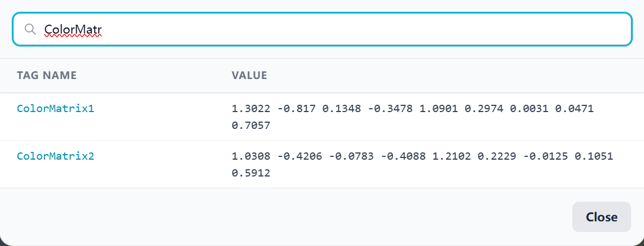Click the TAG NAME column header
Viewport: 644px width, 246px height.
47,75
